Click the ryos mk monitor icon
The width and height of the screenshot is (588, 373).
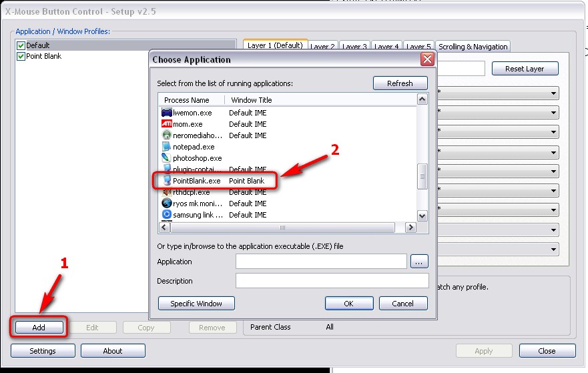click(166, 204)
